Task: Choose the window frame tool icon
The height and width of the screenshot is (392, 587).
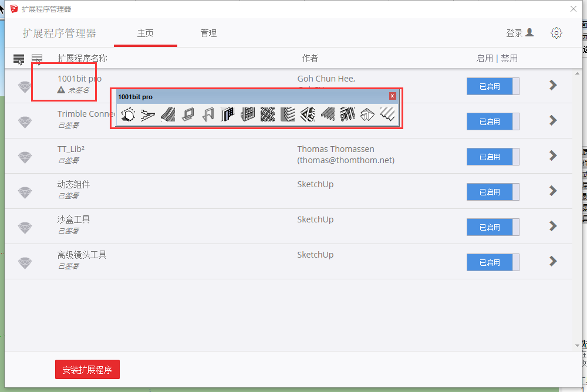Action: 188,114
